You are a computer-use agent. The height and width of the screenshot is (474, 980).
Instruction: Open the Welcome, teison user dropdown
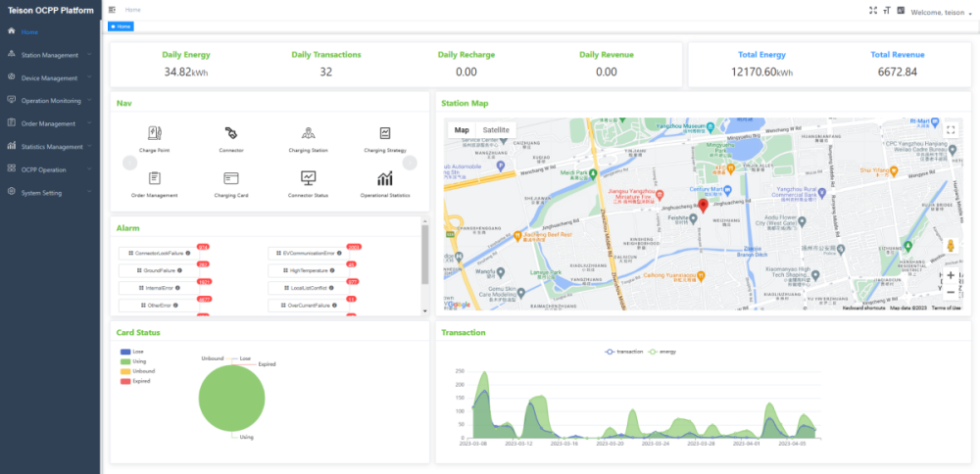click(x=941, y=13)
